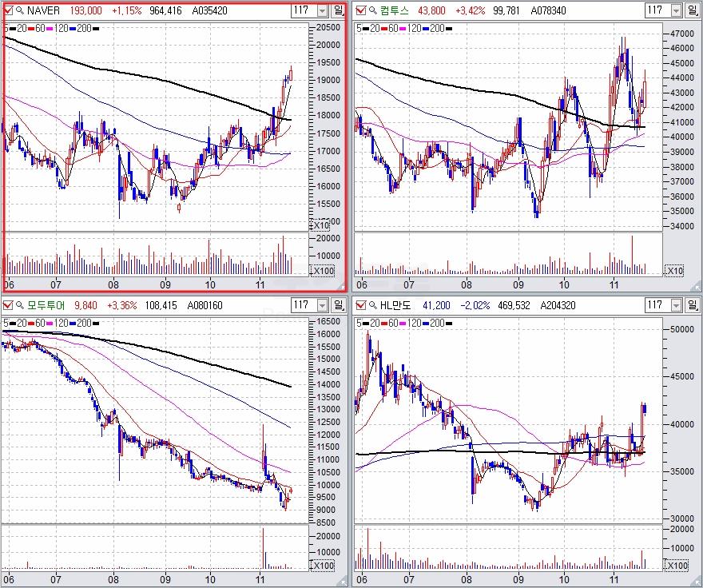Open stock search in the 컴투스 panel
This screenshot has height=588, width=703.
click(372, 11)
